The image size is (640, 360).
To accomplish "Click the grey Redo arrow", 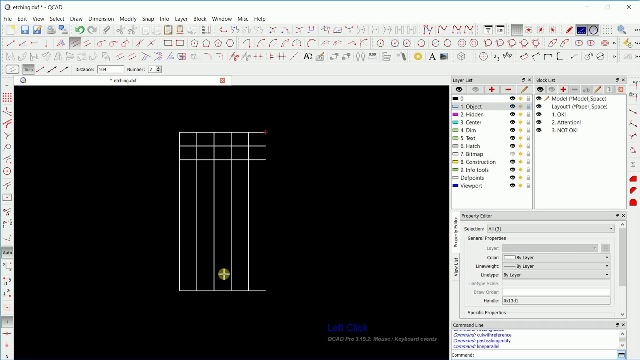I will (x=92, y=30).
